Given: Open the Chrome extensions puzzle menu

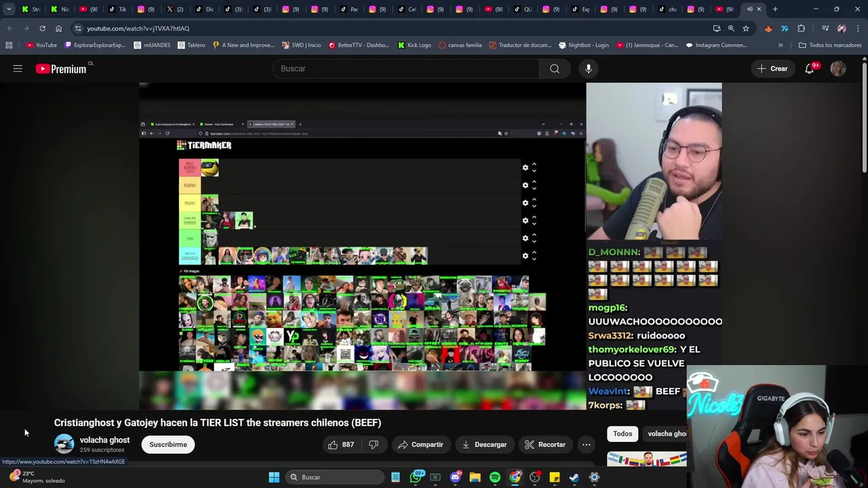Looking at the screenshot, I should [x=802, y=28].
